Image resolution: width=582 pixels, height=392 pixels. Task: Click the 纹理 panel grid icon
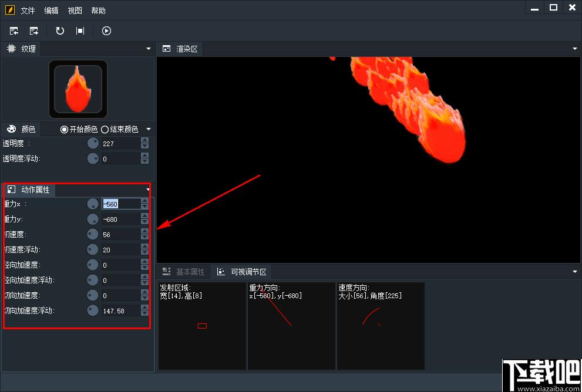[x=12, y=49]
